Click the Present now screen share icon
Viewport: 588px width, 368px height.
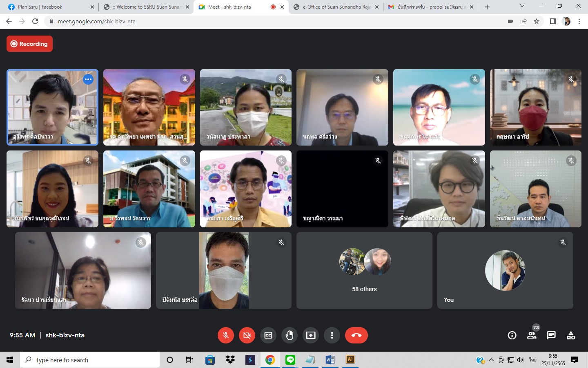[311, 335]
